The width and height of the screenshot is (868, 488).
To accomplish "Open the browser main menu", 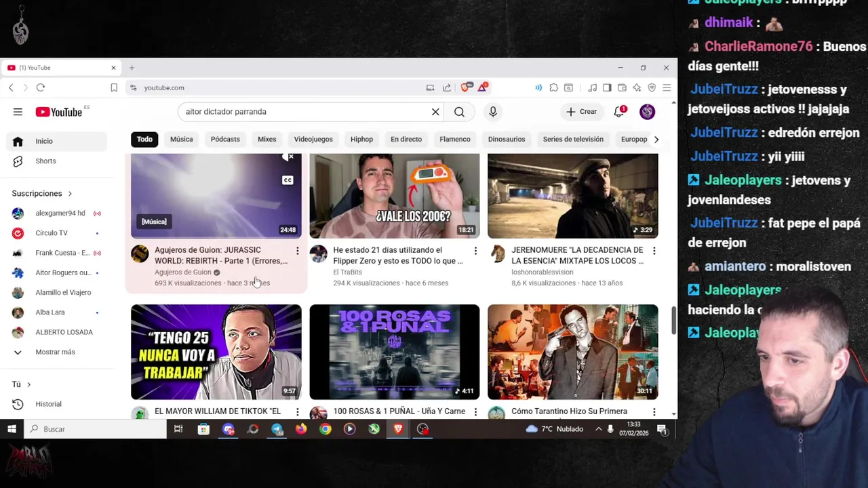I will tap(667, 87).
